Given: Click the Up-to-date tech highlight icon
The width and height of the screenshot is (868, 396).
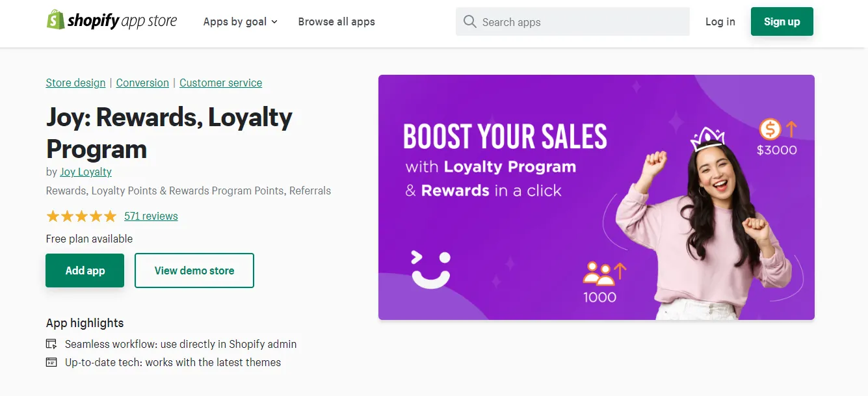Looking at the screenshot, I should pos(51,362).
